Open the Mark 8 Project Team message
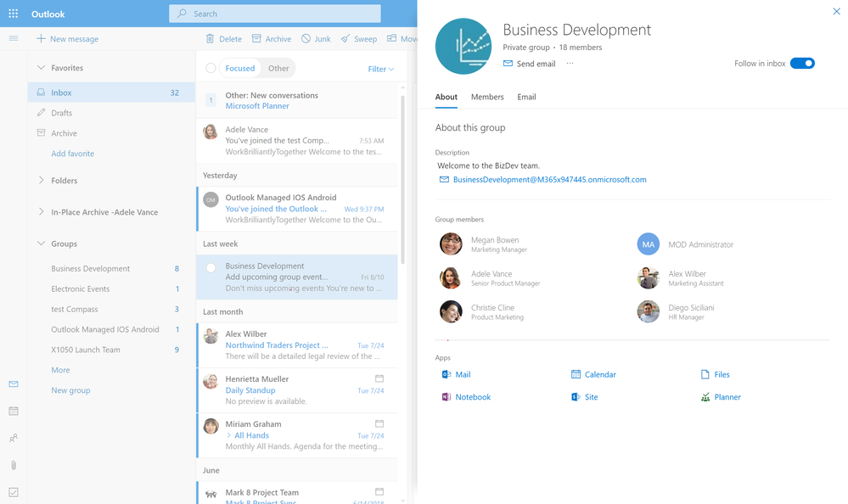 297,495
